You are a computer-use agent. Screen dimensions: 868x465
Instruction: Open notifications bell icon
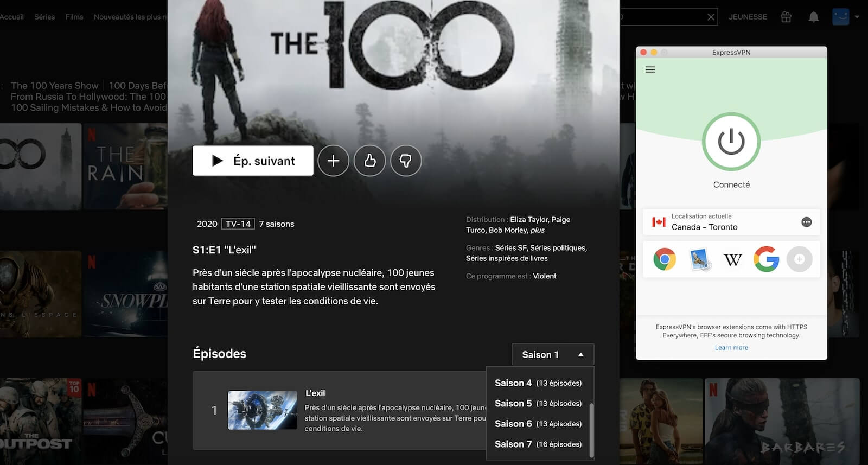click(x=813, y=17)
